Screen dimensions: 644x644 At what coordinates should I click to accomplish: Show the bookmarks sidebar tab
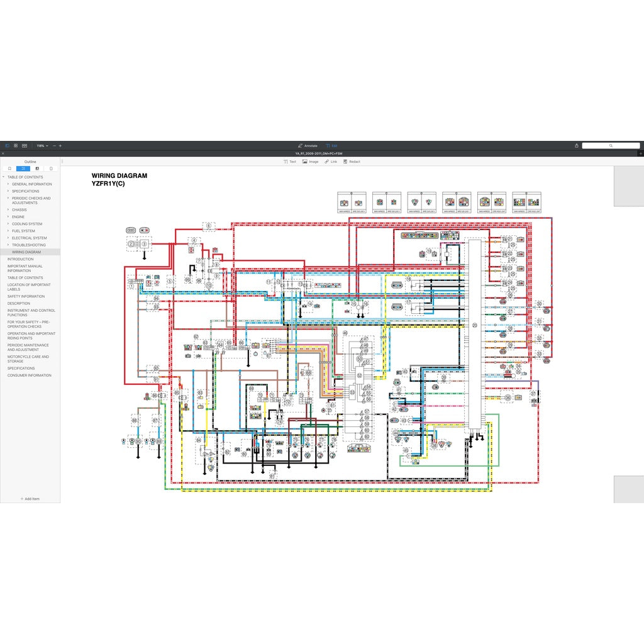pyautogui.click(x=9, y=169)
